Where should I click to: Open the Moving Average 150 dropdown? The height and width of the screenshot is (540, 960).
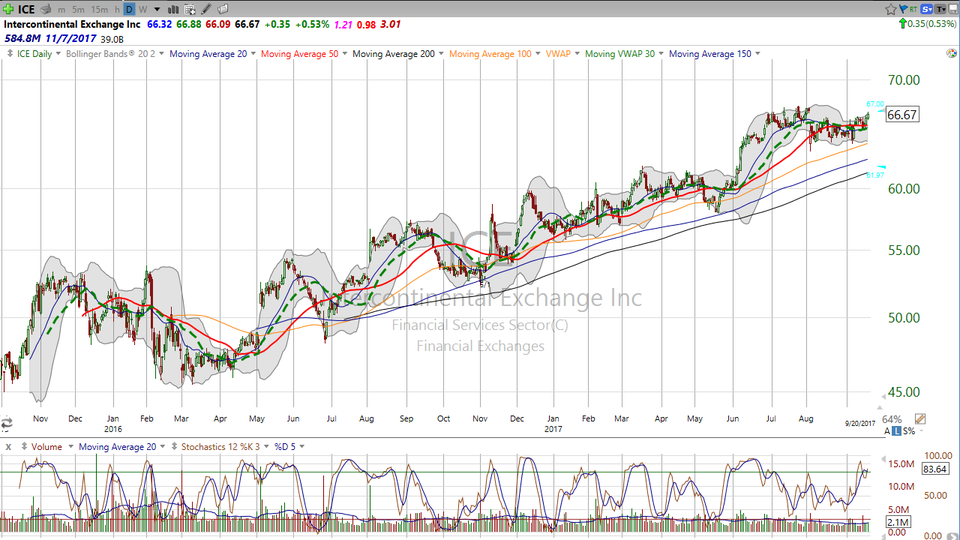[x=757, y=54]
